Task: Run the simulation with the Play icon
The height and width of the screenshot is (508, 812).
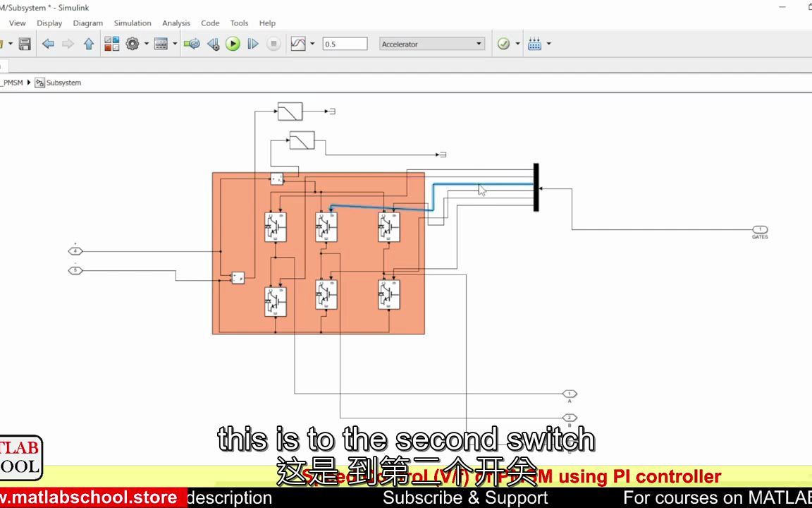Action: [233, 44]
